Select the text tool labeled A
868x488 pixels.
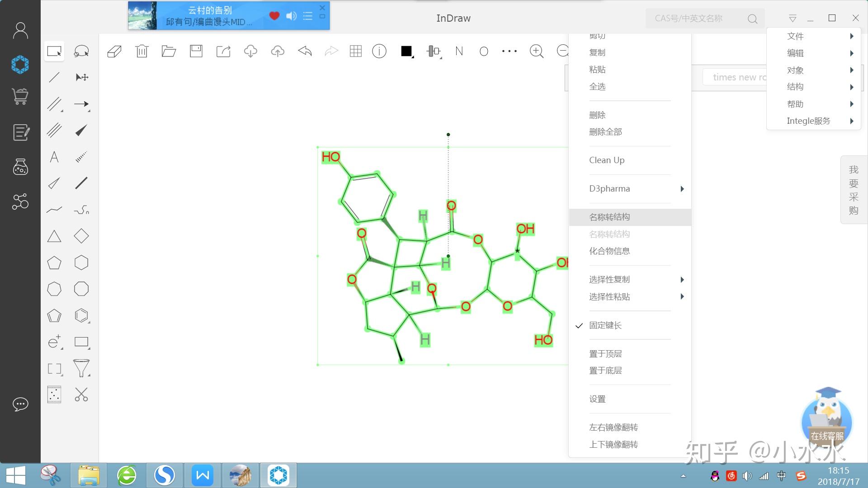[54, 157]
